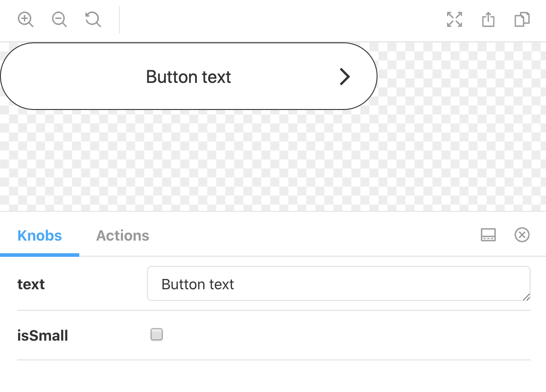Enable the isSmall checkbox
The height and width of the screenshot is (392, 546).
click(157, 334)
